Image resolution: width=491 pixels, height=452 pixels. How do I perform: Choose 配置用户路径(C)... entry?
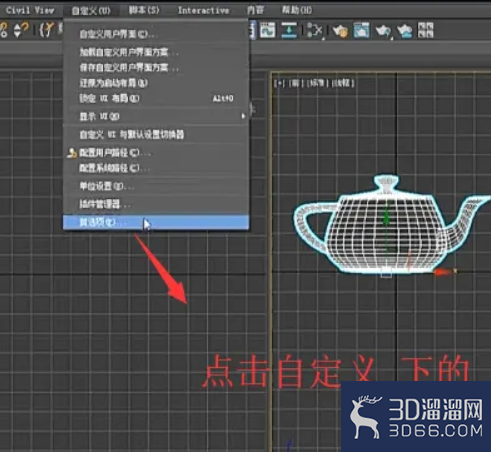(156, 153)
